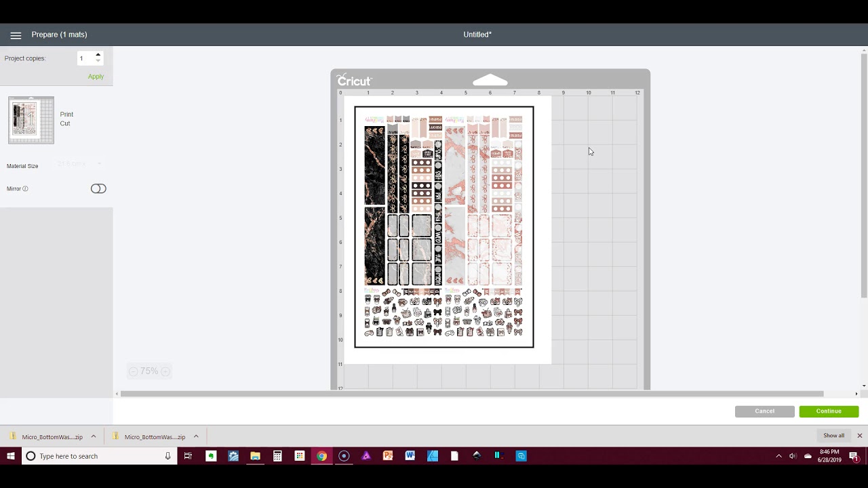
Task: Open File Explorer from the taskbar
Action: click(x=255, y=456)
